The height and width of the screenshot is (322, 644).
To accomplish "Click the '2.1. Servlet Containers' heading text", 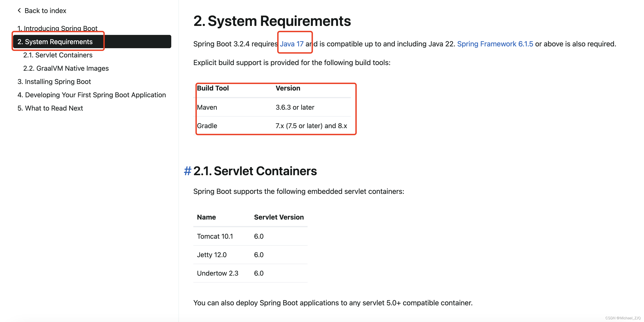I will [x=255, y=171].
